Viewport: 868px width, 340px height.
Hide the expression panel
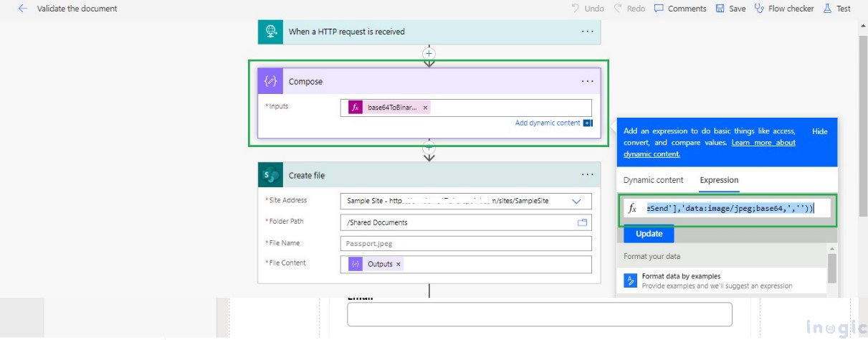819,132
